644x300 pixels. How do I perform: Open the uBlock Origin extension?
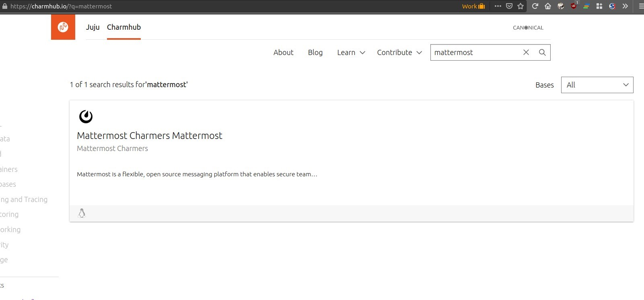[574, 6]
